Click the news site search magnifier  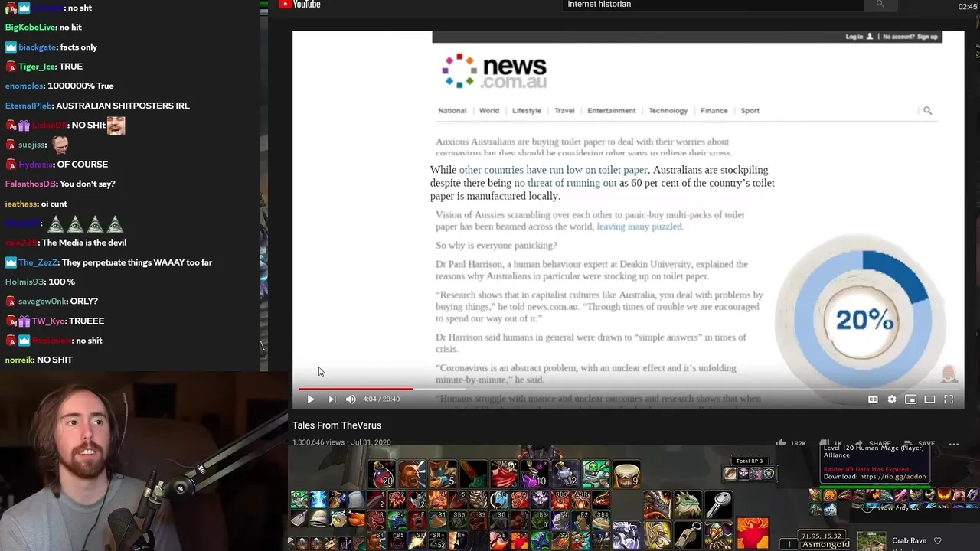[927, 110]
